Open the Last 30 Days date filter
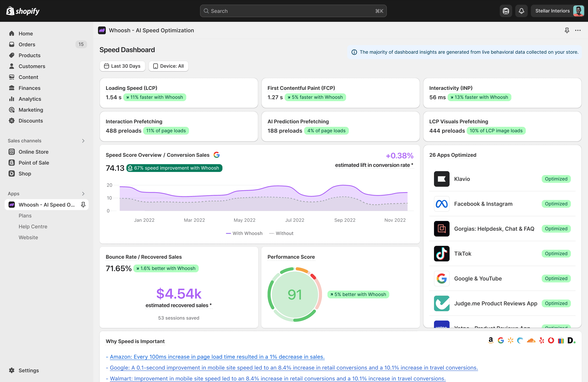Viewport: 588px width, 382px height. click(x=122, y=66)
